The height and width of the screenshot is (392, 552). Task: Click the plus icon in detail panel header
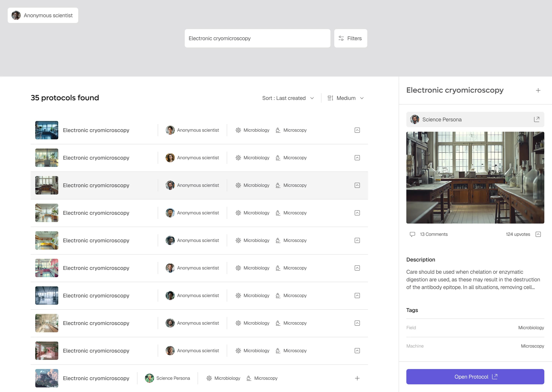pyautogui.click(x=538, y=90)
